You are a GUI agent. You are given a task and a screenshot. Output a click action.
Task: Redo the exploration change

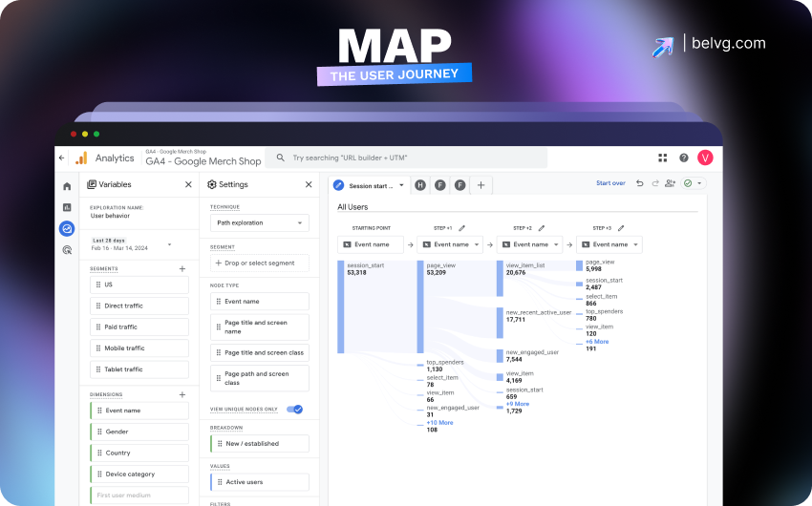coord(655,183)
